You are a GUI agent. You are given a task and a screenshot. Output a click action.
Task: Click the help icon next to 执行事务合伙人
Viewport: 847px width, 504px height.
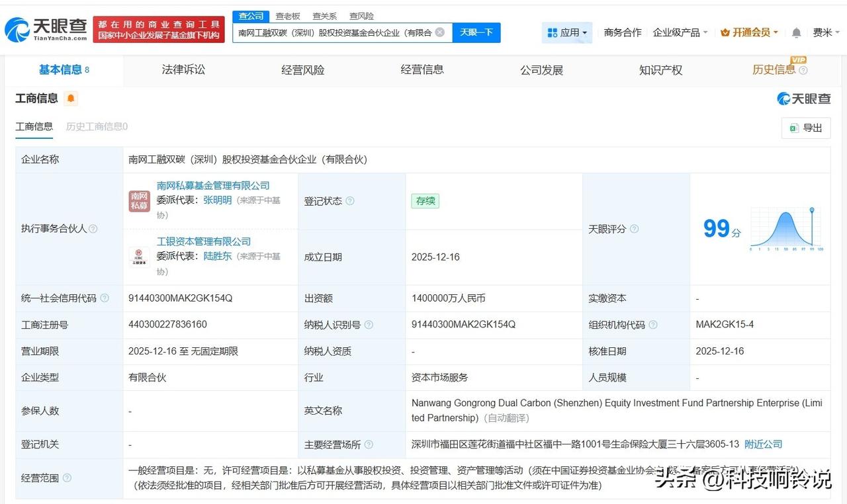pyautogui.click(x=93, y=229)
